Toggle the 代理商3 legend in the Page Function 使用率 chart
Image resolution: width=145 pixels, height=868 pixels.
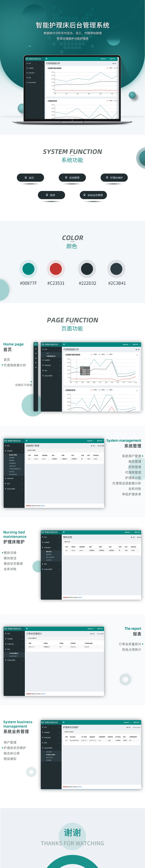click(109, 355)
